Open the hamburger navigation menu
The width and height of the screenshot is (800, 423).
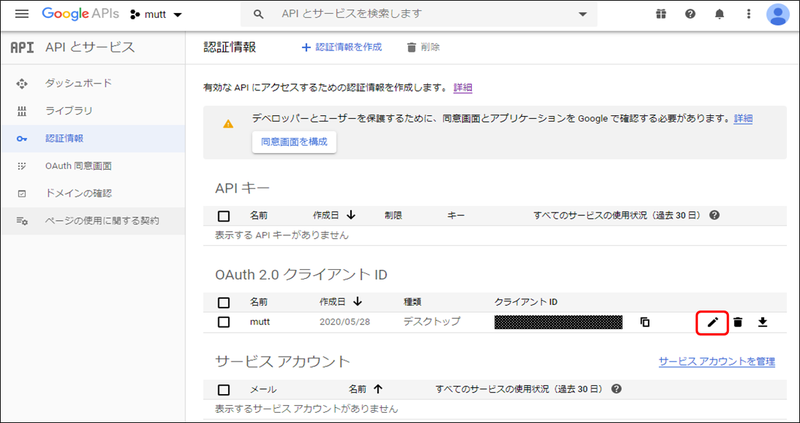pyautogui.click(x=22, y=14)
